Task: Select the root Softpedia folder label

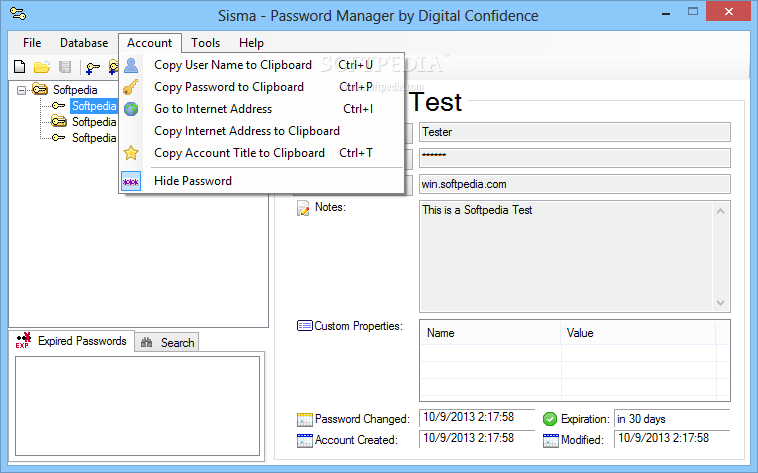Action: click(75, 90)
